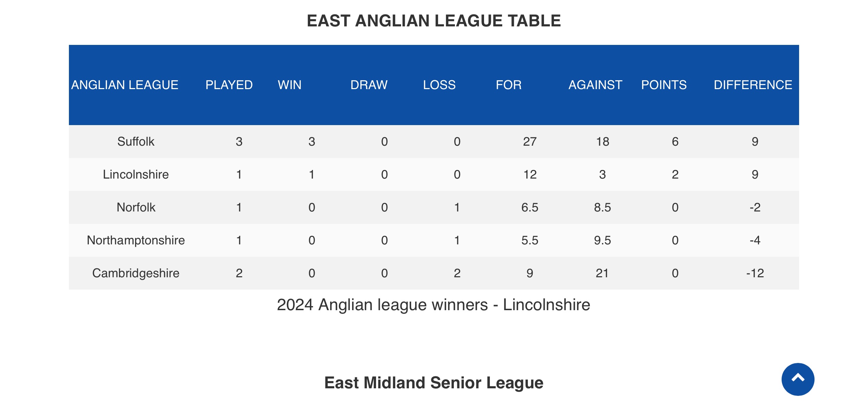Select the DRAW column header
This screenshot has height=401, width=868.
pos(369,85)
